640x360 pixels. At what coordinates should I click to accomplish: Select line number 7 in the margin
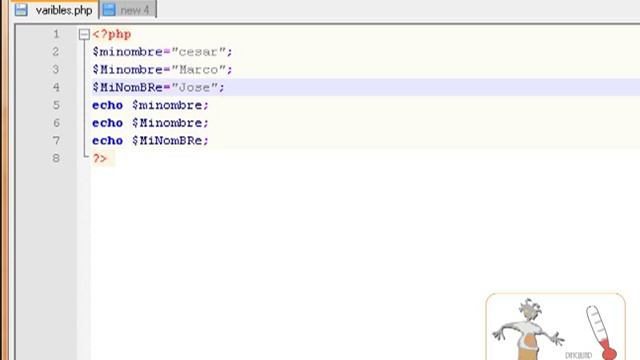(x=56, y=140)
